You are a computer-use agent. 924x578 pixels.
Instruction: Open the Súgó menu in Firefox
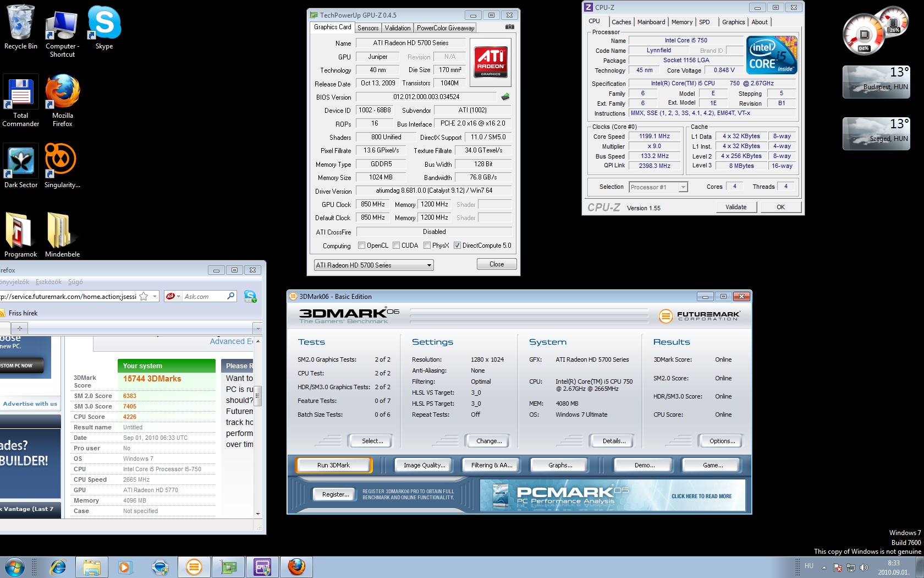(75, 282)
